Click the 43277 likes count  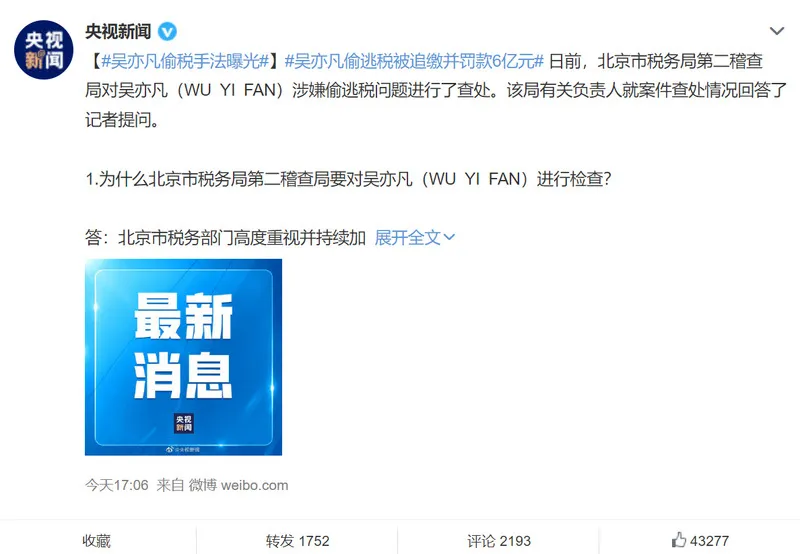709,541
